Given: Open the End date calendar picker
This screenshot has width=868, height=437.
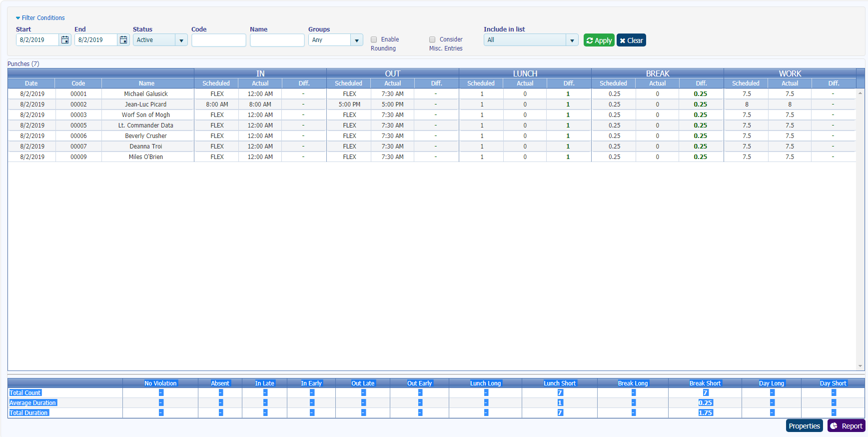Looking at the screenshot, I should coord(123,40).
